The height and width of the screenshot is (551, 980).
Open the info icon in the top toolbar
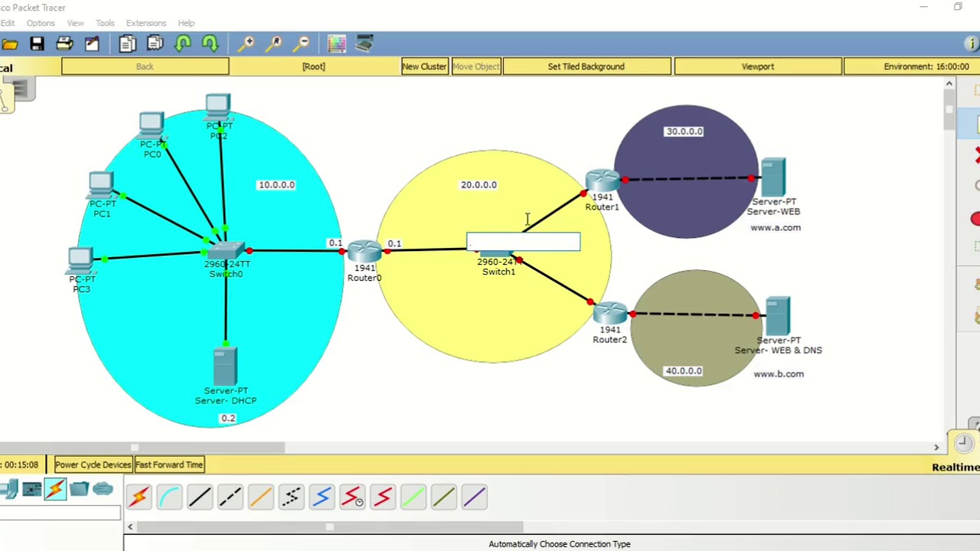[x=972, y=44]
